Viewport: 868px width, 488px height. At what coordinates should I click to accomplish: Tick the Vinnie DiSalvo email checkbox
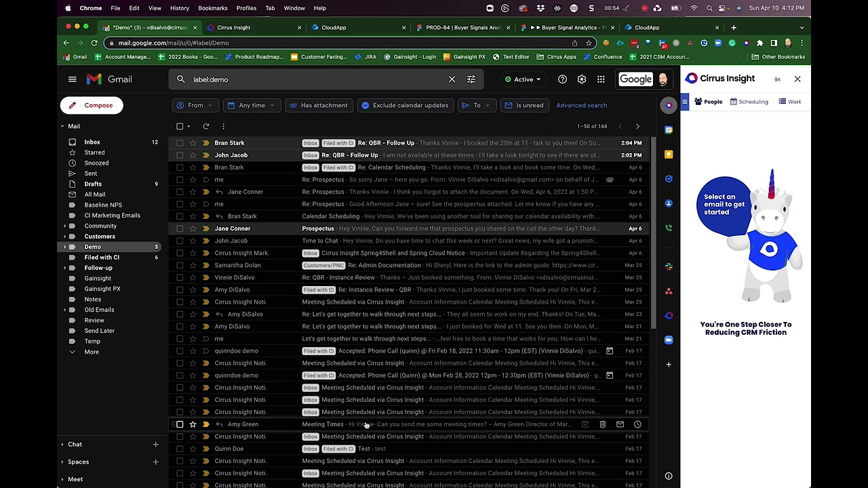[180, 277]
